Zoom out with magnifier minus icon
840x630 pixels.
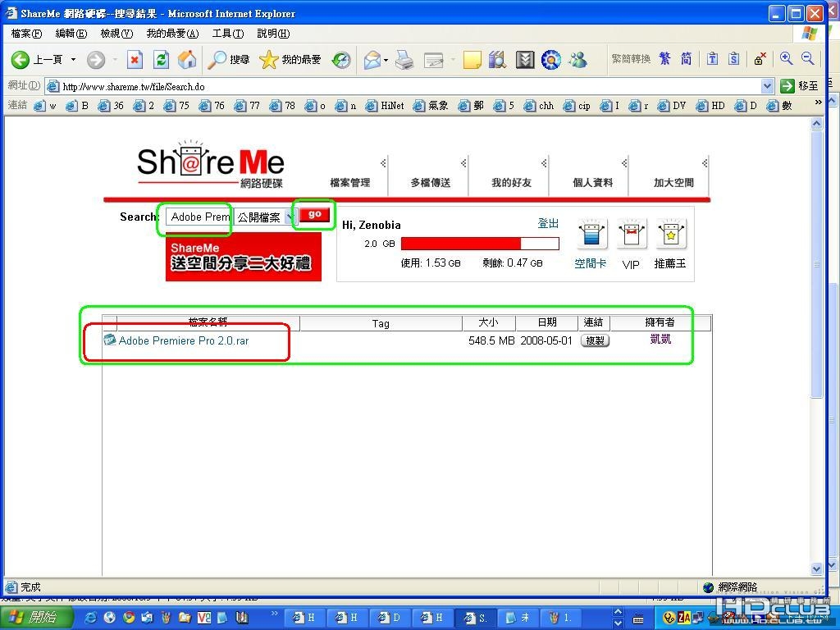tap(808, 58)
